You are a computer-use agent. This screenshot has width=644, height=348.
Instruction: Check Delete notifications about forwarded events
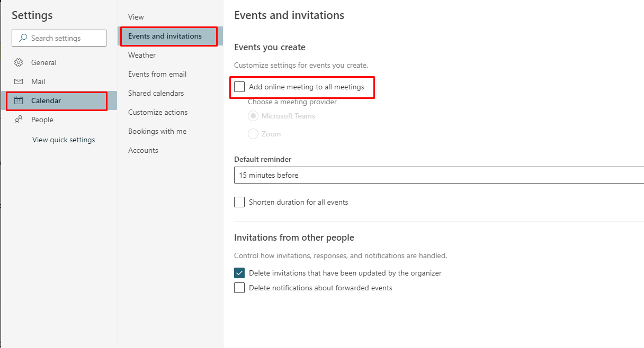[x=239, y=288]
